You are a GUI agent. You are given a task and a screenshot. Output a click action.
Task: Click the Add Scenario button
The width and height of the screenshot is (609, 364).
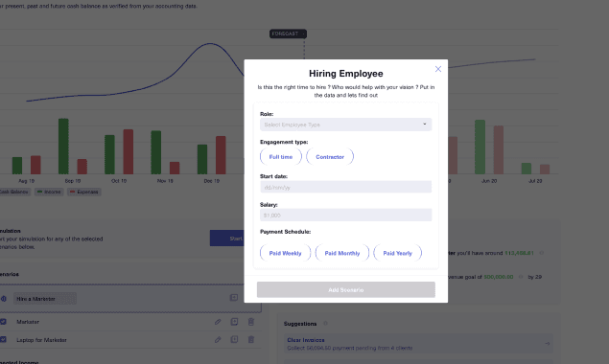(345, 290)
